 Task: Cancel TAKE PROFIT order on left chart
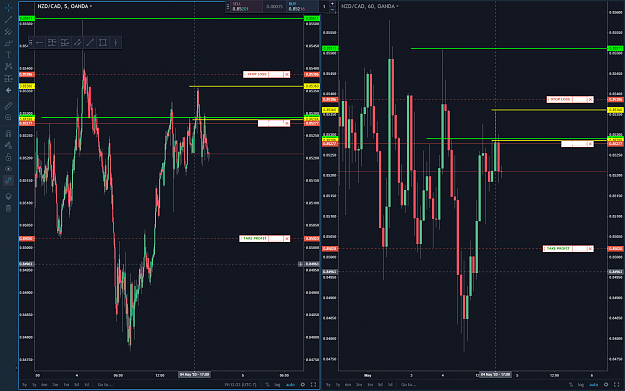click(x=287, y=238)
